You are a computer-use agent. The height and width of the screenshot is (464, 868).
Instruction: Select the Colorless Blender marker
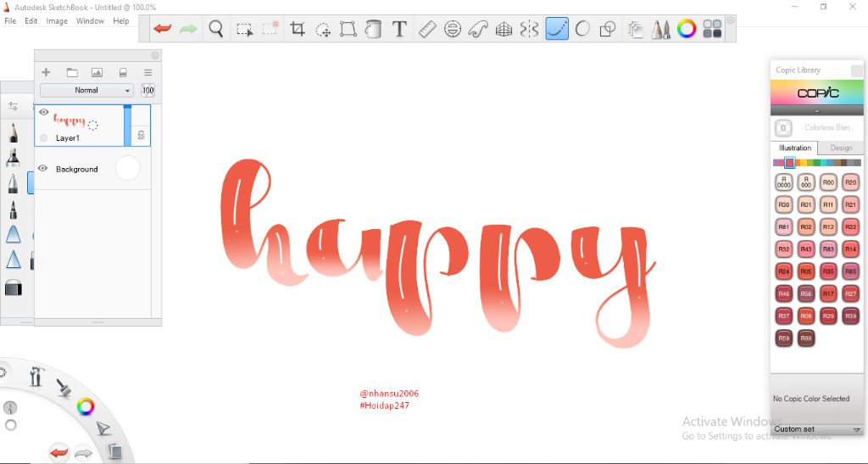click(x=783, y=128)
